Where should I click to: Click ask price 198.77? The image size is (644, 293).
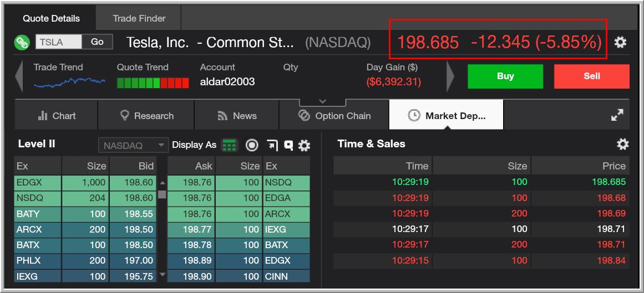(x=191, y=229)
